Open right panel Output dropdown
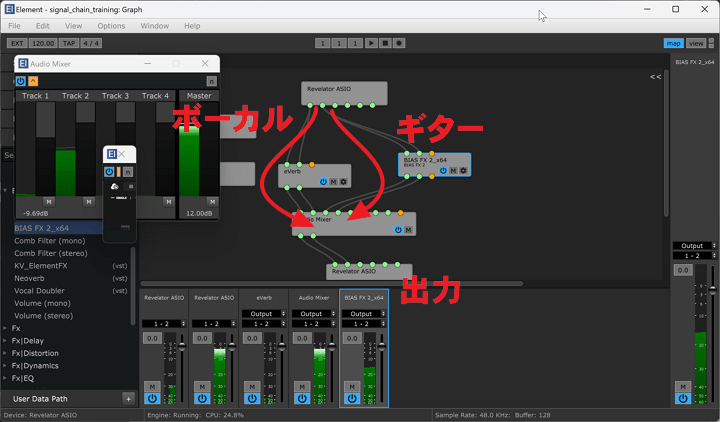Viewport: 720px width, 422px height. click(695, 246)
